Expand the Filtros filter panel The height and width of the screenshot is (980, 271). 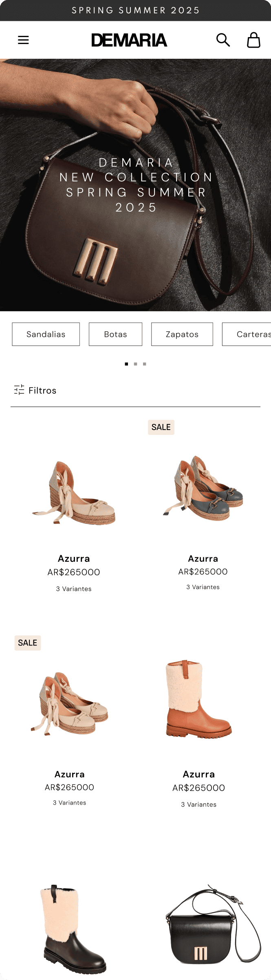tap(42, 390)
